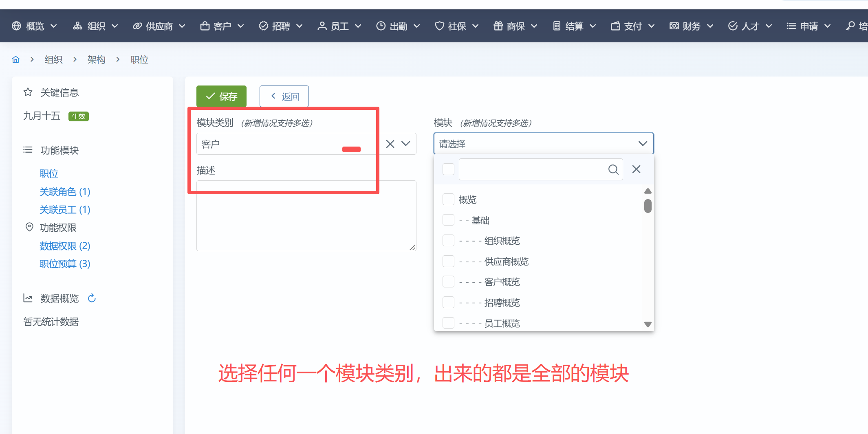Screen dimensions: 868x434
Task: Expand the 模块类别 dropdown arrow
Action: [x=406, y=144]
